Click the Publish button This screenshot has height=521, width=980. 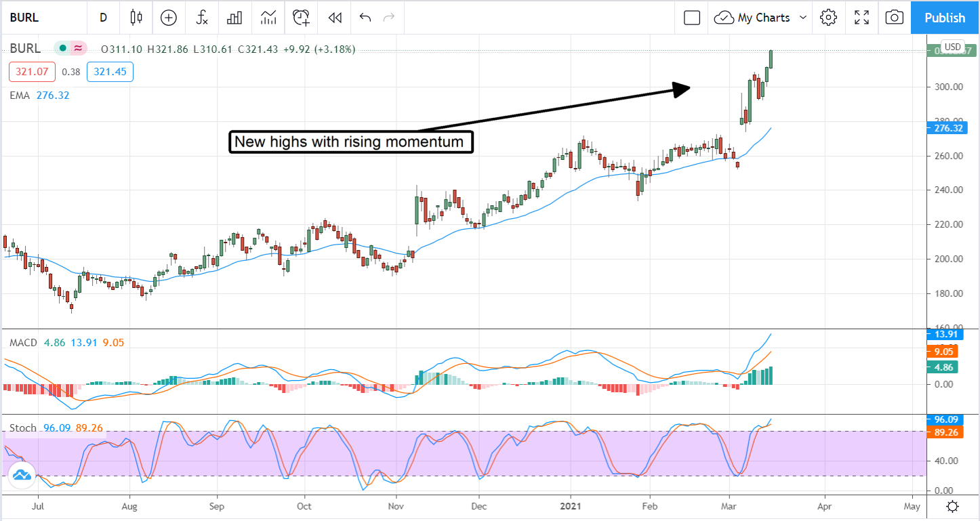tap(945, 18)
